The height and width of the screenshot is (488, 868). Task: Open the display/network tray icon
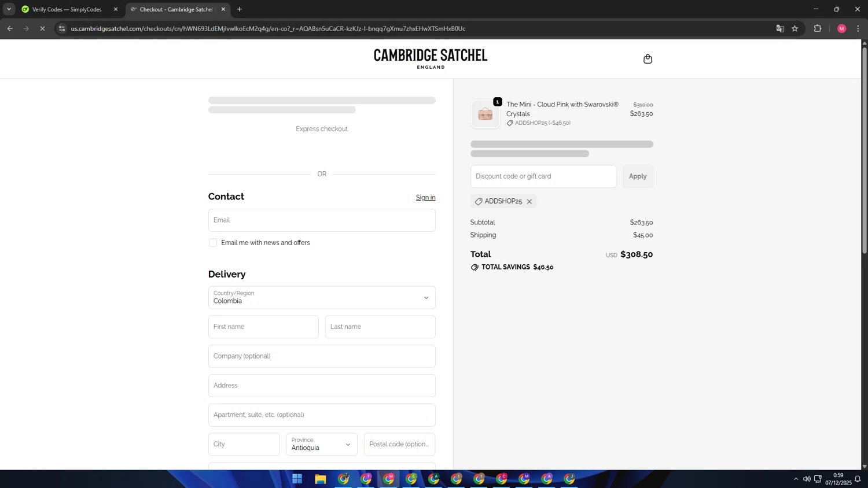point(818,479)
